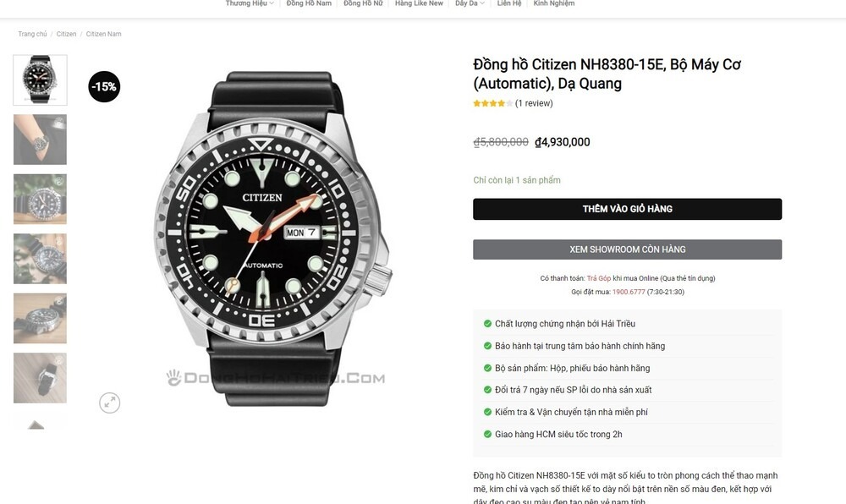Open the image zoom expand icon
The image size is (846, 504).
[109, 403]
